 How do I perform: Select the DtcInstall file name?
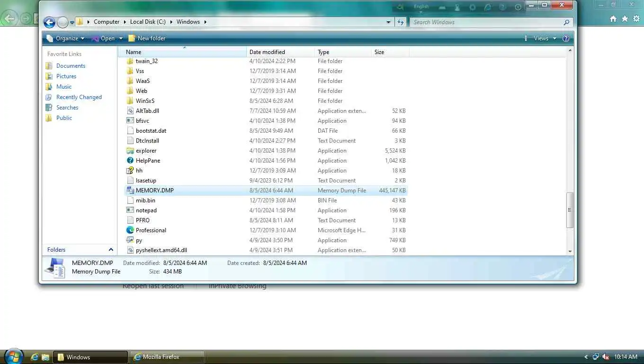[x=147, y=141]
